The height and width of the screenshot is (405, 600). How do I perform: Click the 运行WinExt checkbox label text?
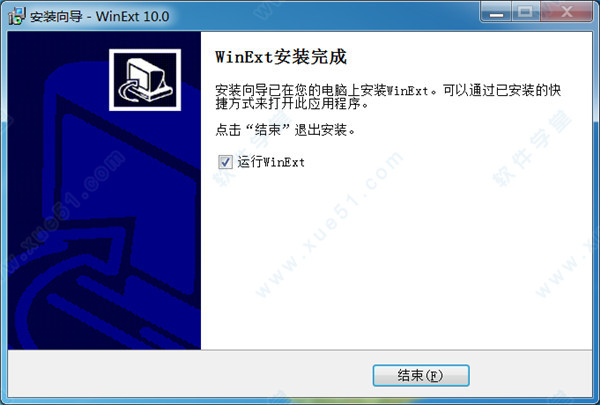[x=271, y=162]
